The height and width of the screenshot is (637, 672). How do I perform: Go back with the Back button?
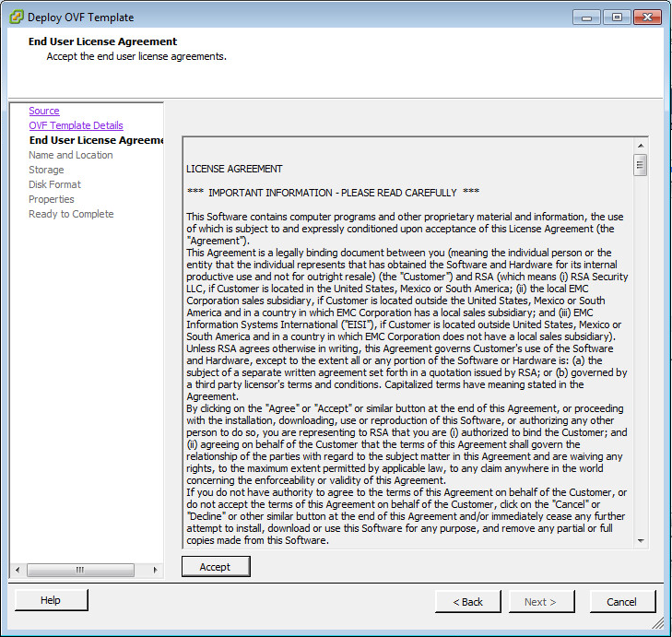click(x=468, y=602)
